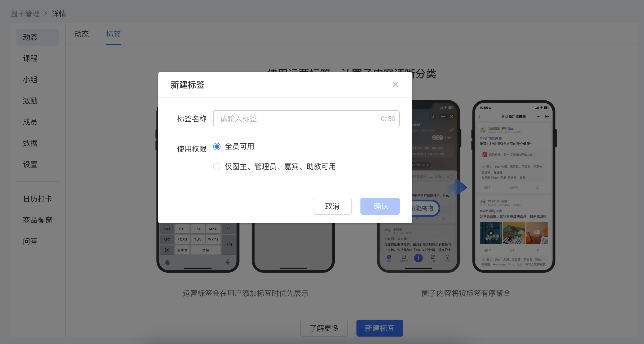Click the emoji key on phone keyboard
Image resolution: width=644 pixels, height=344 pixels.
coord(167,250)
